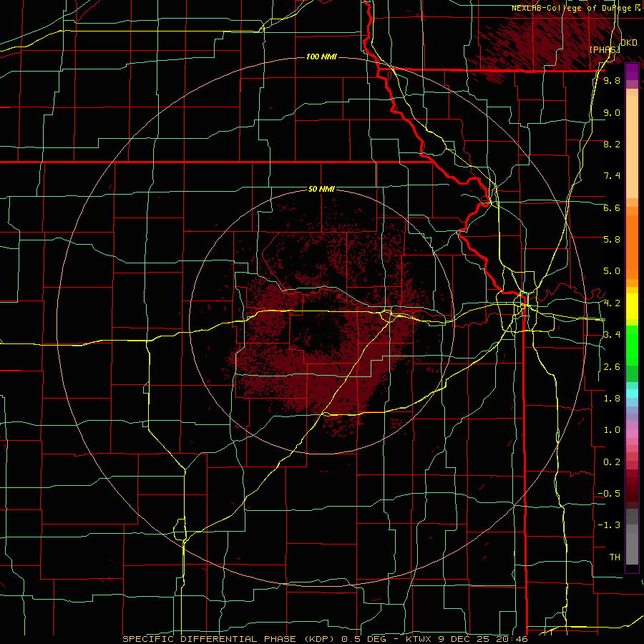Screen dimensions: 644x644
Task: Click the 0.2 color scale value
Action: point(612,462)
